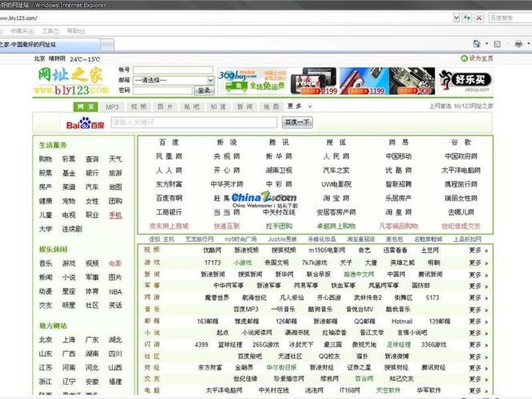Select the 网页 search tab
This screenshot has height=399, width=532.
click(x=86, y=107)
